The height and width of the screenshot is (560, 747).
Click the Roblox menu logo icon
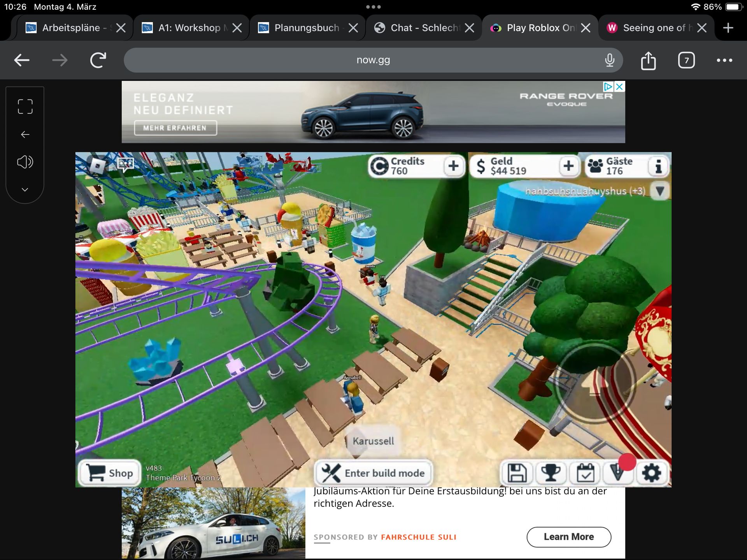97,166
